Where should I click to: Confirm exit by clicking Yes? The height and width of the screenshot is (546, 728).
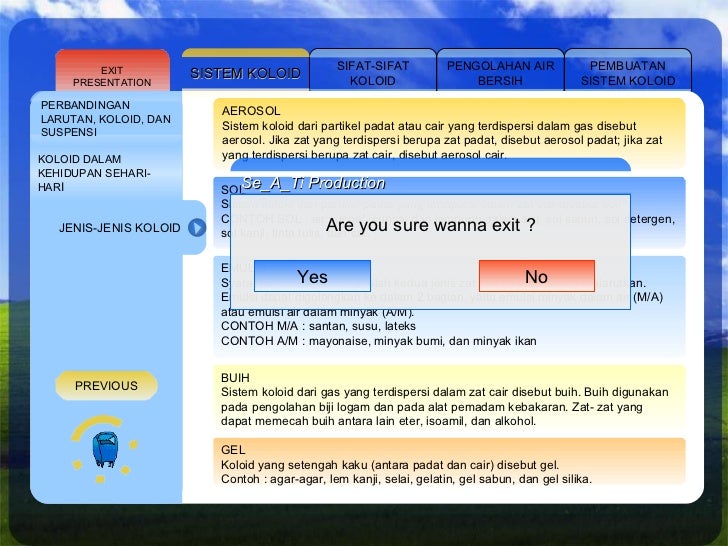pos(312,276)
